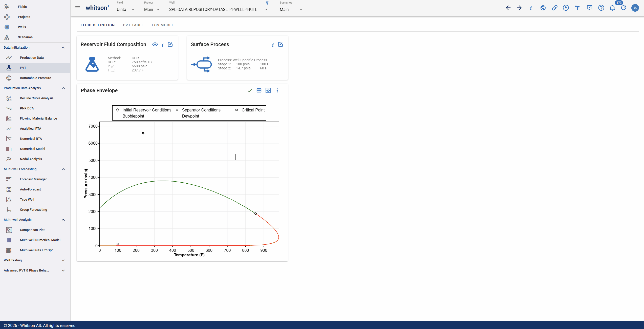This screenshot has width=644, height=329.
Task: Open info for Surface Process
Action: (273, 45)
